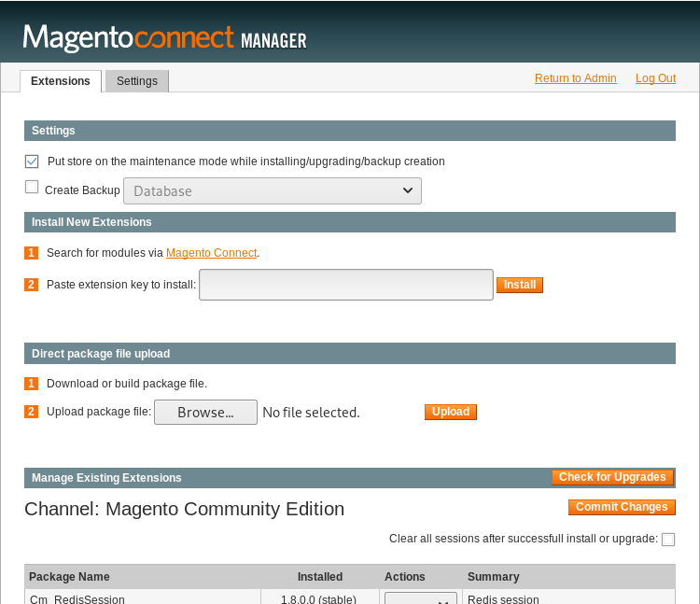
Task: Click the Commit Changes button
Action: tap(622, 507)
